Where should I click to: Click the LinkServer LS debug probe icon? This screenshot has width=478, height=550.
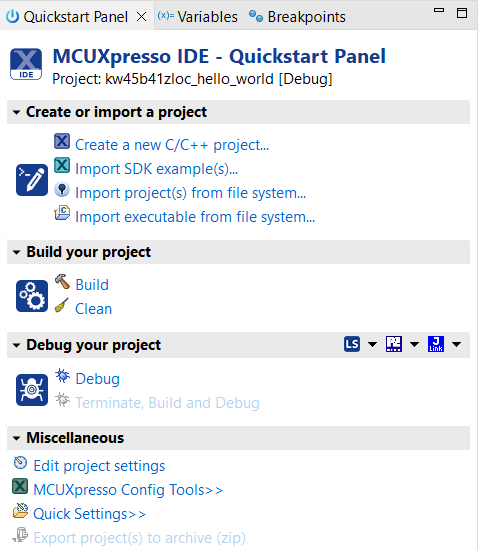(x=352, y=344)
